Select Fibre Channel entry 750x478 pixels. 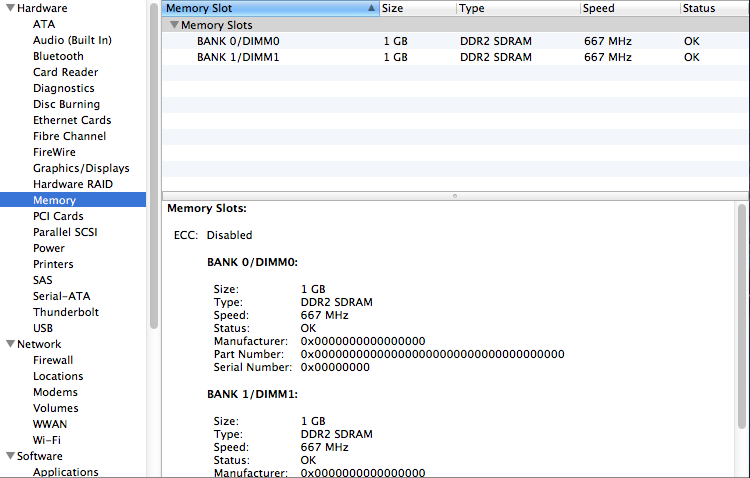[69, 136]
